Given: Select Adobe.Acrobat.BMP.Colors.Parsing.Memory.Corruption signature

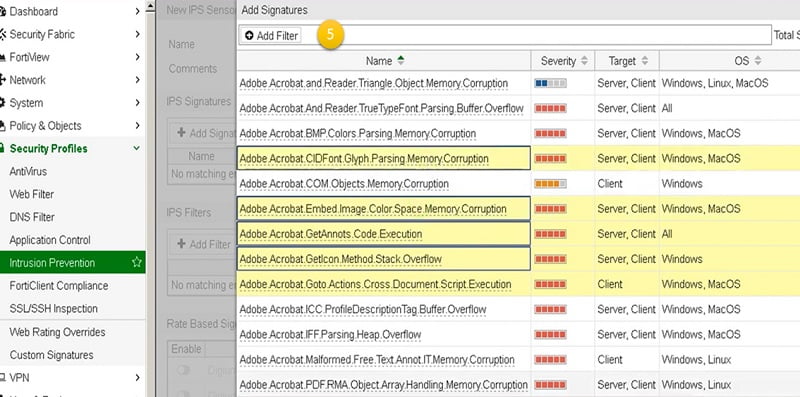Looking at the screenshot, I should [358, 133].
